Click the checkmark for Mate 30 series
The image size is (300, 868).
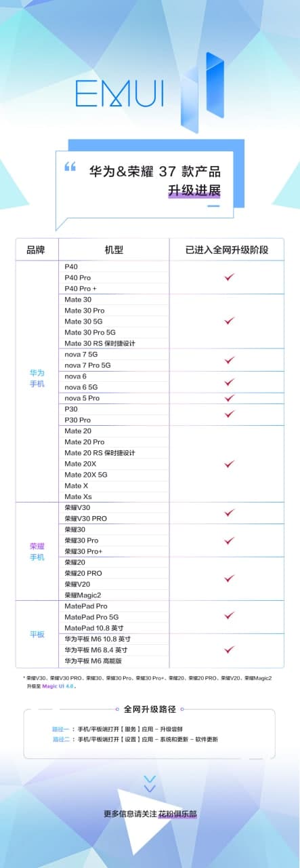pyautogui.click(x=229, y=321)
